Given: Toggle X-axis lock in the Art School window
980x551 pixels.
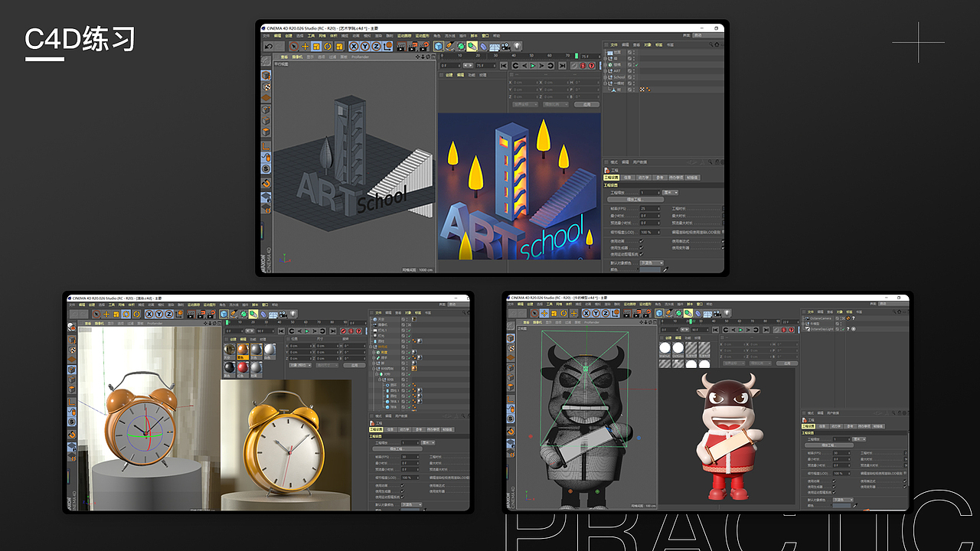Looking at the screenshot, I should [354, 46].
